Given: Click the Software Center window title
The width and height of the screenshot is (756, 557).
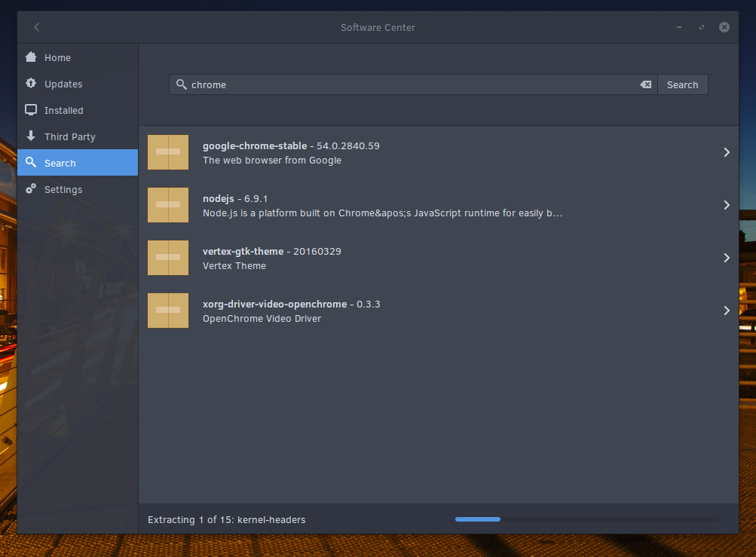Looking at the screenshot, I should (x=378, y=27).
